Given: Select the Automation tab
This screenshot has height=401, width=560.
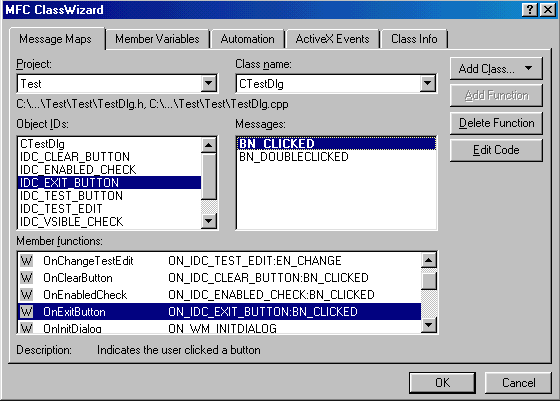Looking at the screenshot, I should (248, 39).
